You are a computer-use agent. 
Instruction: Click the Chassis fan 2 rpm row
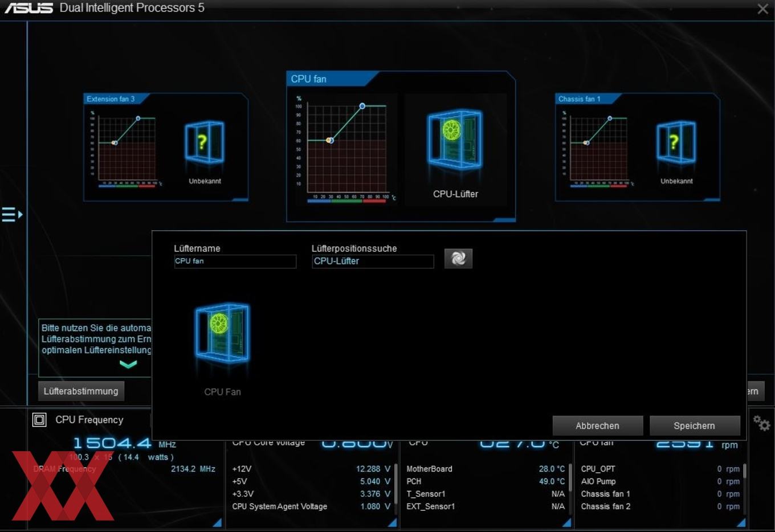click(x=660, y=506)
